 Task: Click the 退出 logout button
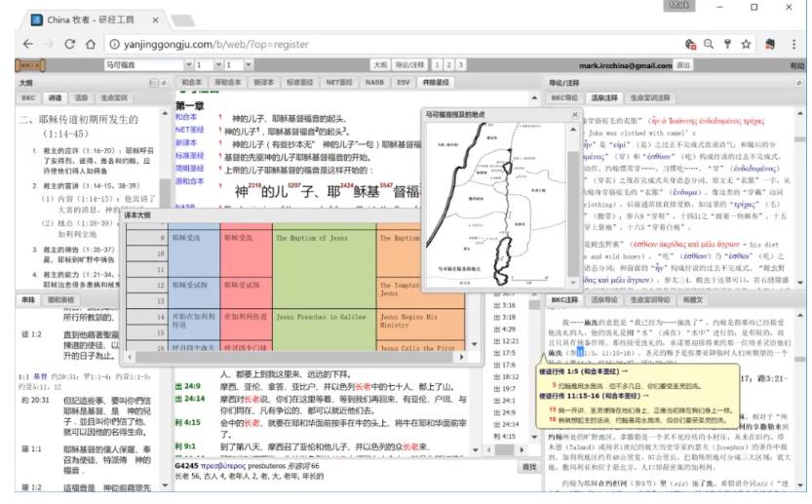(685, 63)
